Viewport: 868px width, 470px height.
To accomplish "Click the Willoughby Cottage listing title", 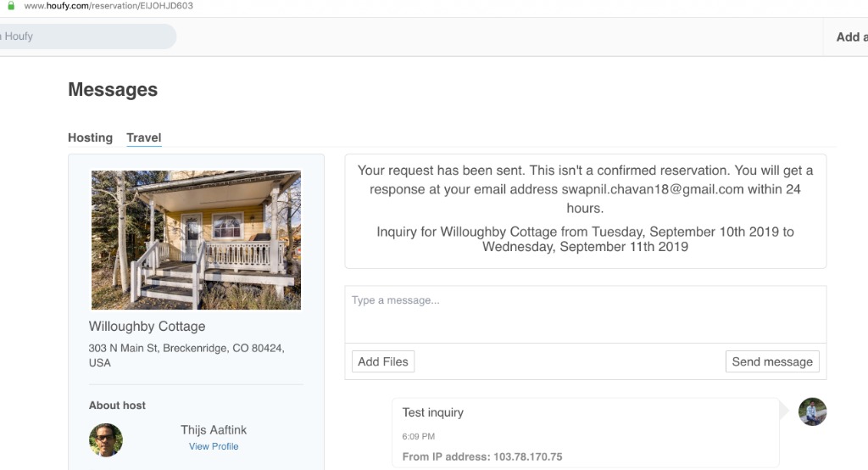I will click(147, 327).
